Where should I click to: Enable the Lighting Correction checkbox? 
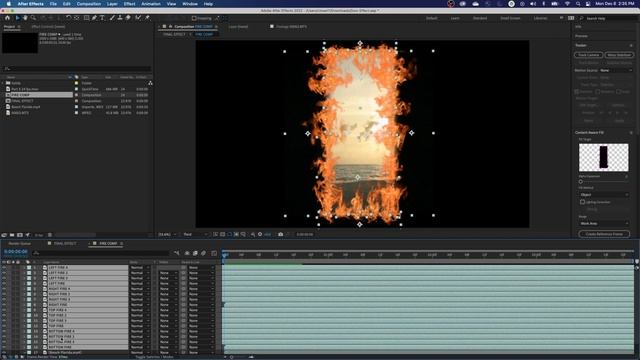tap(582, 202)
